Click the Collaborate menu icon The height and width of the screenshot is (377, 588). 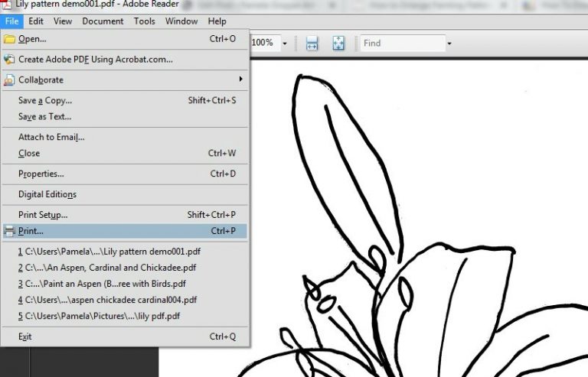(9, 80)
